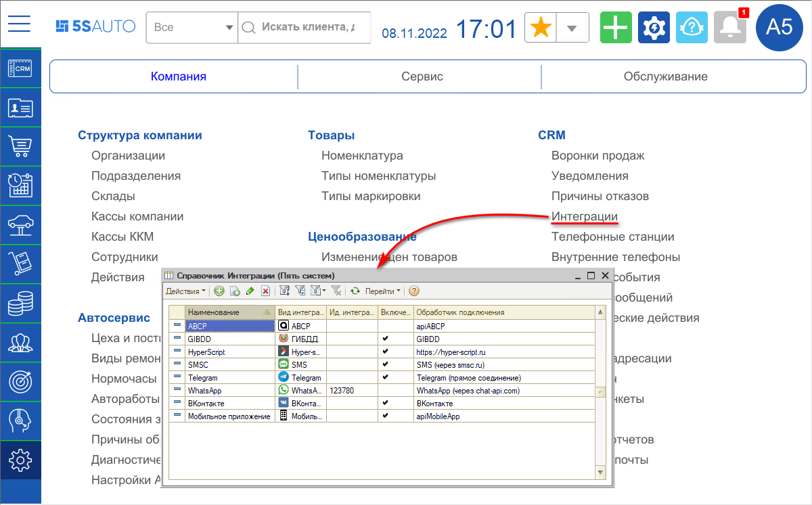Switch to the Компания tab
The width and height of the screenshot is (812, 505).
[179, 76]
